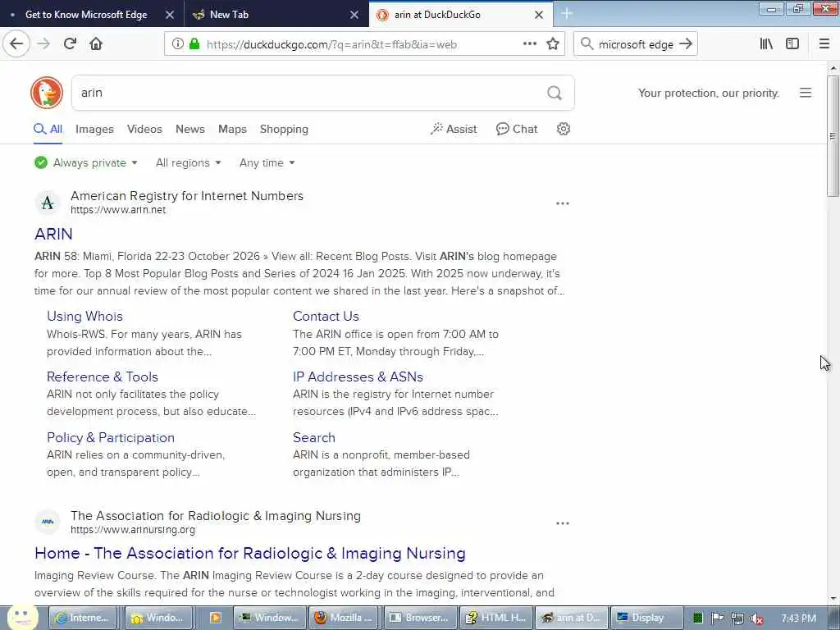Open the Start menu button on taskbar
840x630 pixels.
pyautogui.click(x=22, y=619)
